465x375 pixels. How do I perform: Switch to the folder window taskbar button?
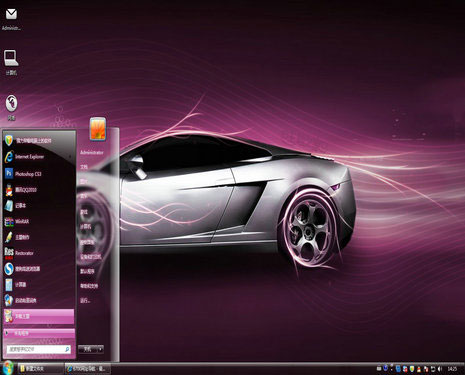coord(41,369)
